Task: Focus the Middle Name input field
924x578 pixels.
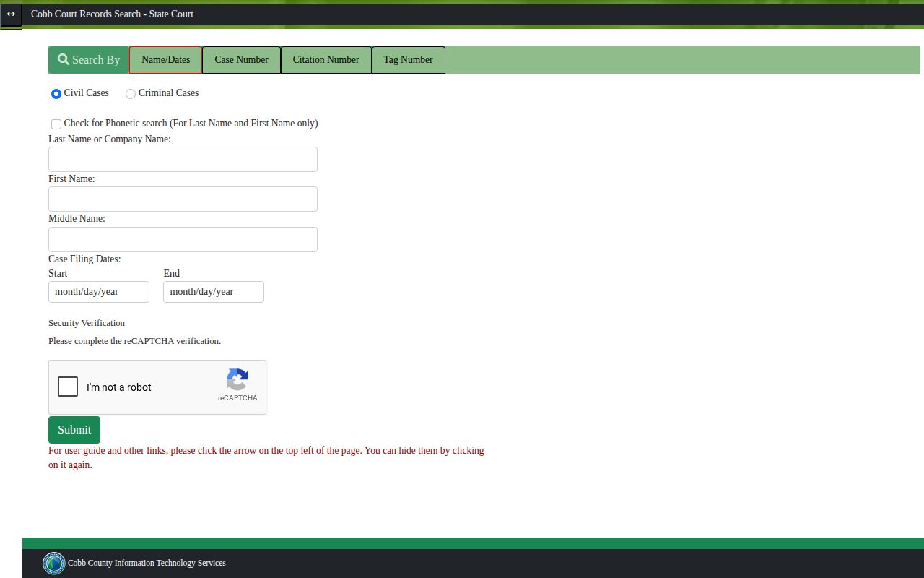Action: pyautogui.click(x=183, y=240)
